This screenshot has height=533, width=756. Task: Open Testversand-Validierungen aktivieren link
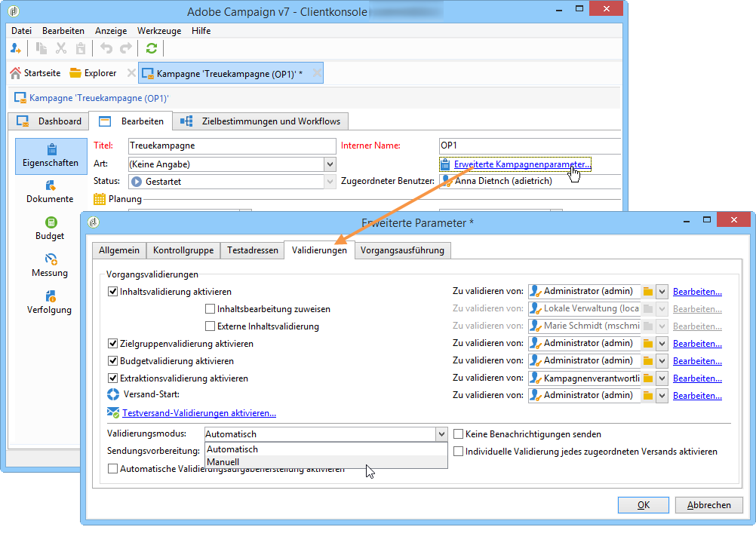coord(199,413)
